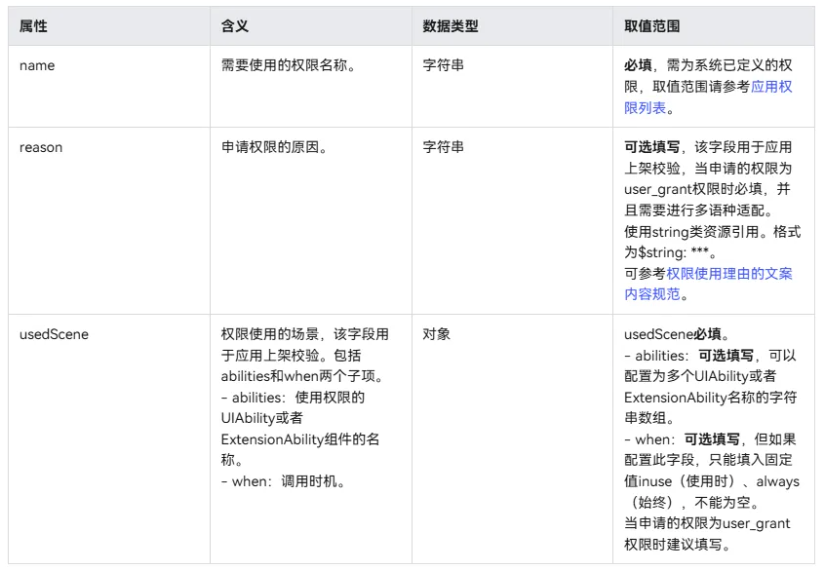The height and width of the screenshot is (568, 821).
Task: Click the line user_grant权限时必填，并
Action: click(x=707, y=190)
